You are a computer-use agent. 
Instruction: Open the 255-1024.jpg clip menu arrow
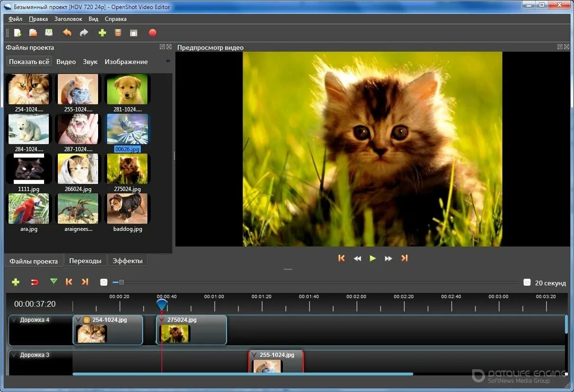[254, 355]
